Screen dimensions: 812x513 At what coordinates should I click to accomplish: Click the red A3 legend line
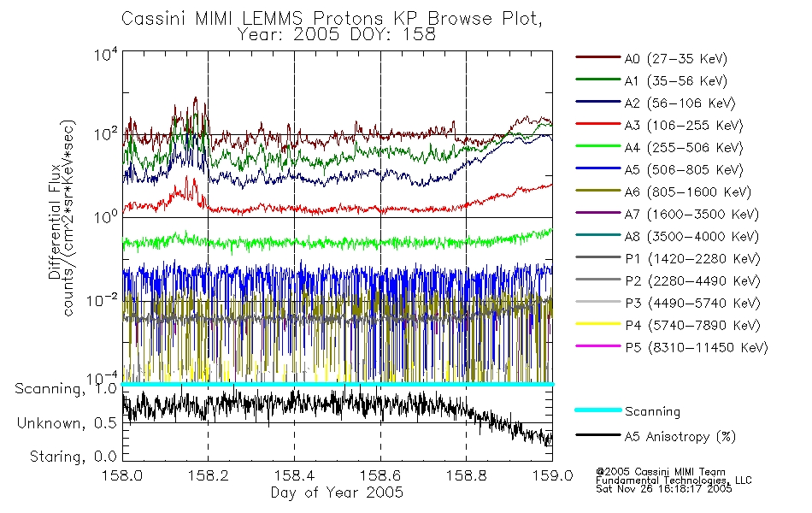597,124
